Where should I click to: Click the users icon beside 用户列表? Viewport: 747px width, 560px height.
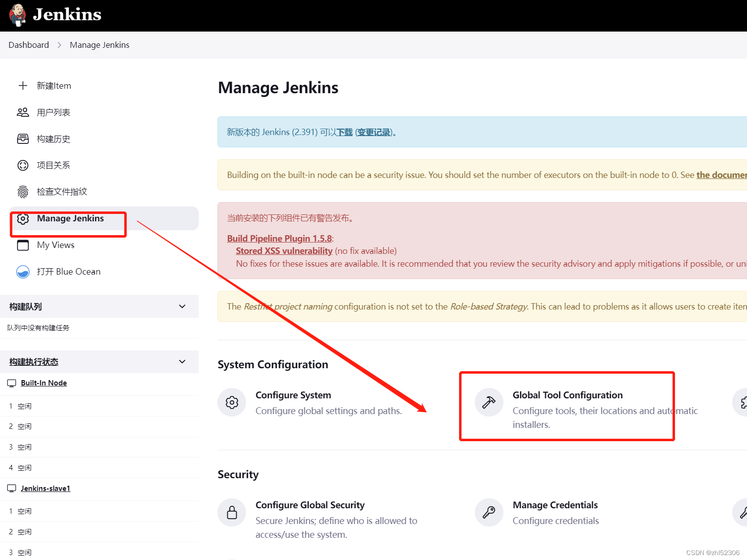point(23,112)
